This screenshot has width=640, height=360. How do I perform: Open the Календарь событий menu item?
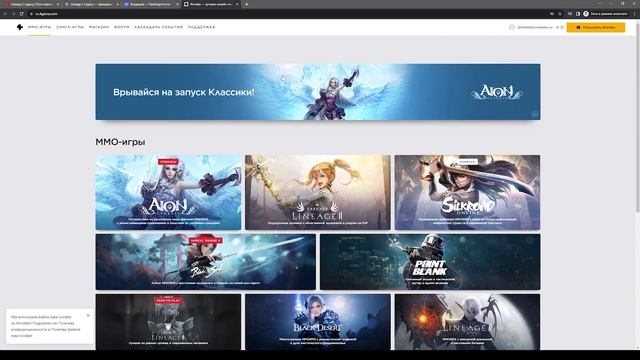[159, 27]
